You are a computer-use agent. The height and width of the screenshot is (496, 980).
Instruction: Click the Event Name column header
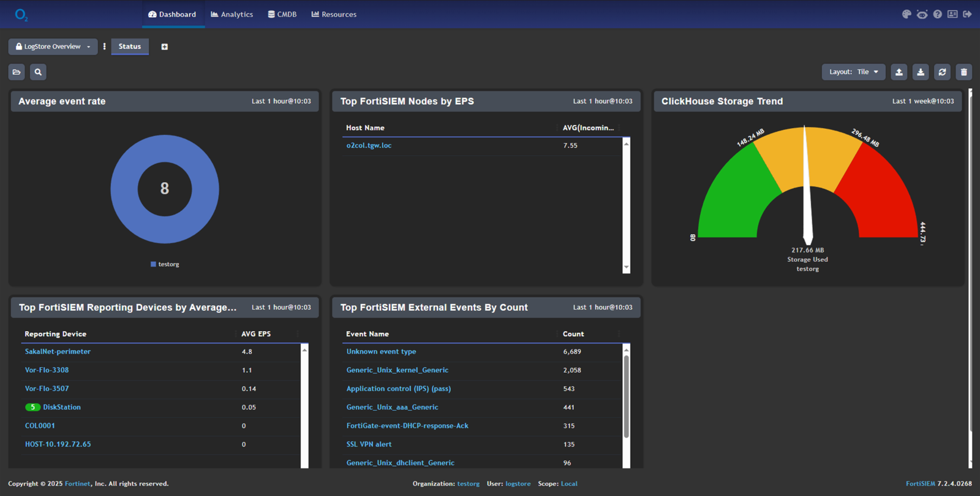coord(367,334)
